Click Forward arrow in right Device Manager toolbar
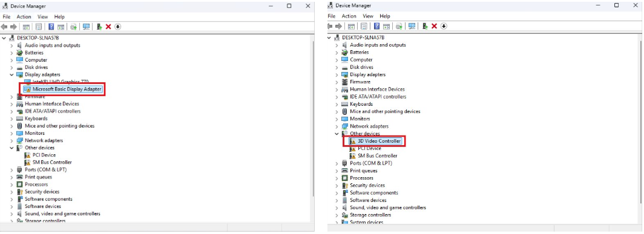Viewport: 644px width, 234px height. pos(338,26)
